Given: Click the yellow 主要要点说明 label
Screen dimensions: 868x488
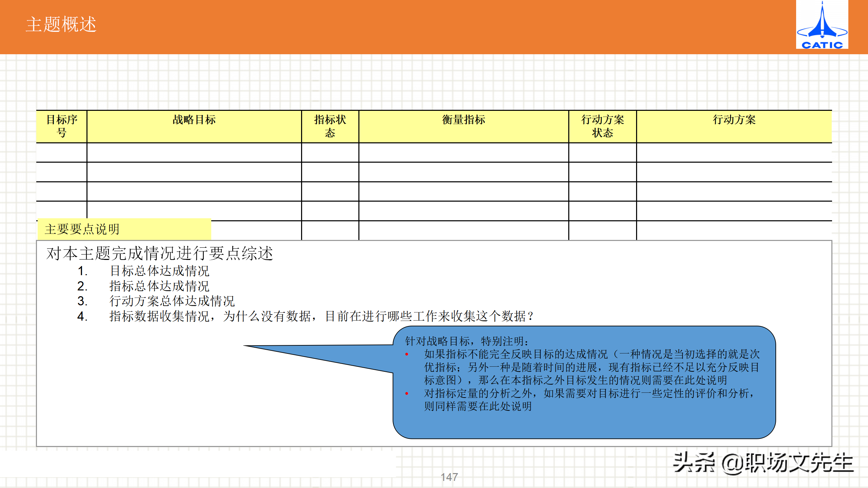Looking at the screenshot, I should [x=82, y=229].
